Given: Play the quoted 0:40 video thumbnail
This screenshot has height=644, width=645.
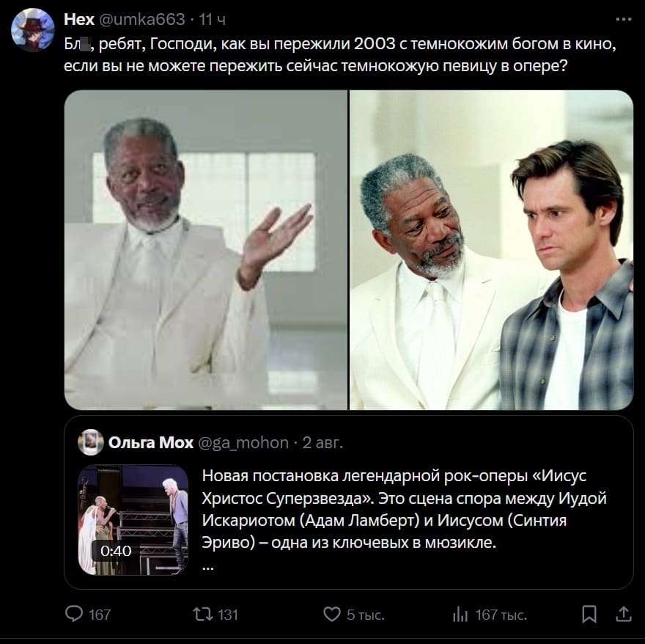Looking at the screenshot, I should point(133,519).
